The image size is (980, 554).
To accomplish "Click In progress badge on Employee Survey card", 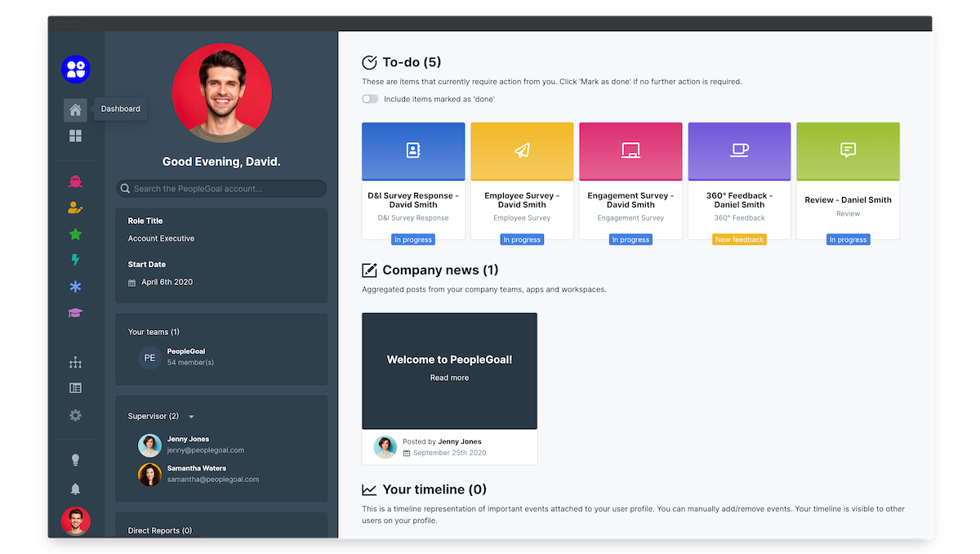I will [522, 239].
